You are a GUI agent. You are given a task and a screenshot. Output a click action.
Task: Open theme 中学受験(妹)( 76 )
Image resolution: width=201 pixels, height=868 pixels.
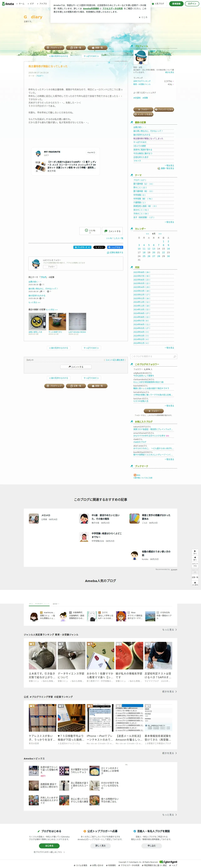click(143, 199)
